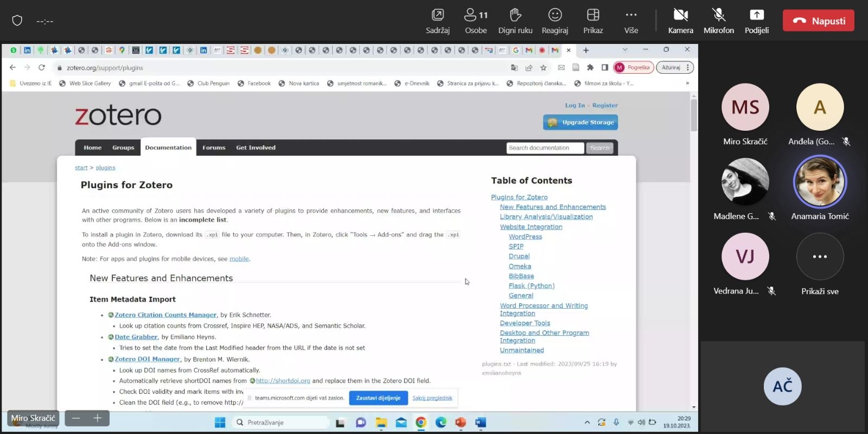Click the start breadcrumb link
Screen dimensions: 868x434
(81, 168)
